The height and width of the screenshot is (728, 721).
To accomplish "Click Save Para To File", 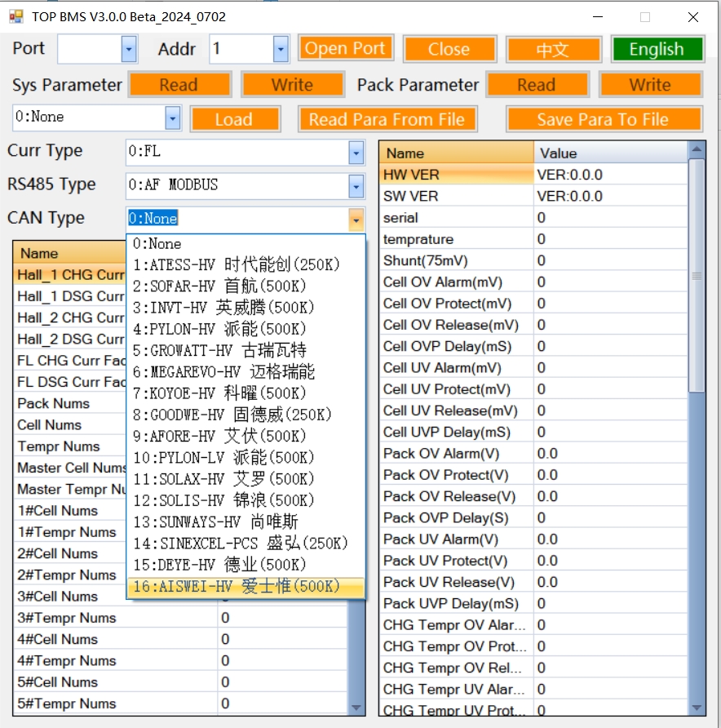I will tap(604, 119).
